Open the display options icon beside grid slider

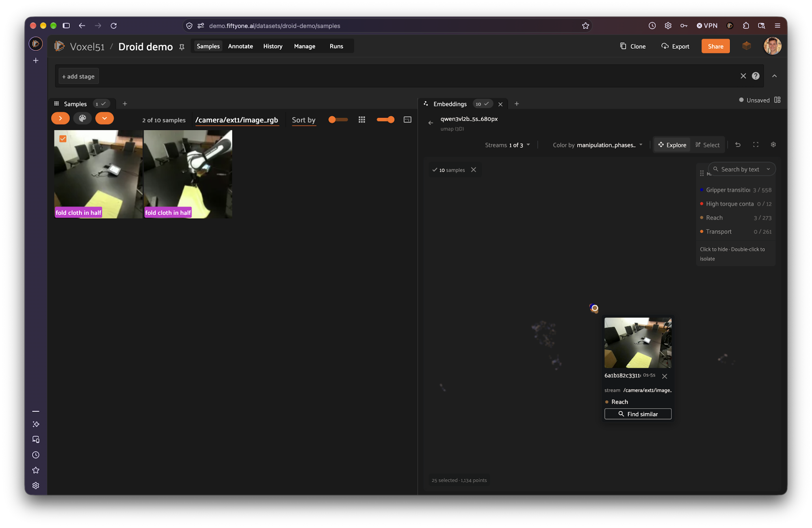(x=407, y=120)
